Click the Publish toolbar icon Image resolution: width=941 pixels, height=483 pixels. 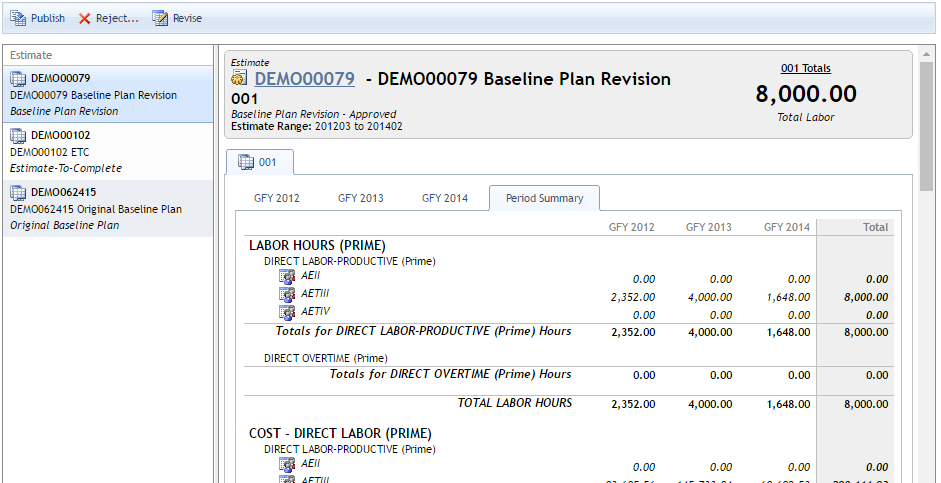click(x=17, y=18)
